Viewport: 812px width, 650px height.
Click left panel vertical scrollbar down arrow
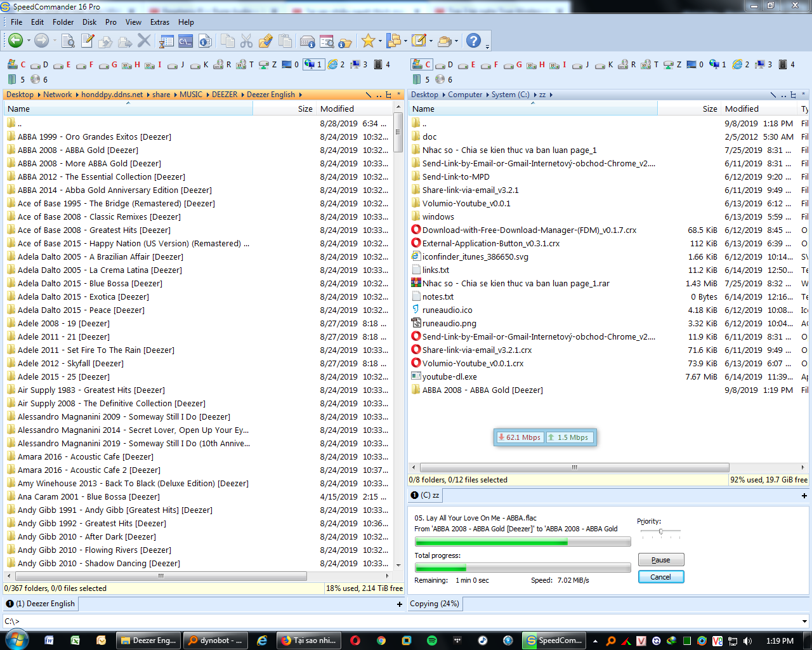pyautogui.click(x=398, y=564)
